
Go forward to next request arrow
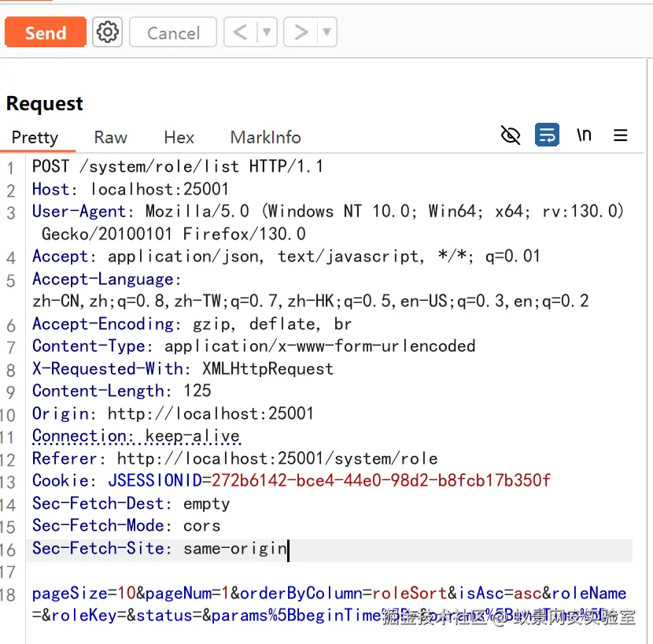301,32
